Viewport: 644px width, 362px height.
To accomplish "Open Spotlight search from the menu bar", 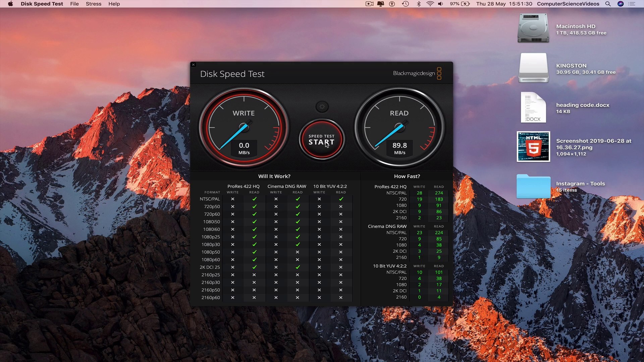I will pos(607,4).
